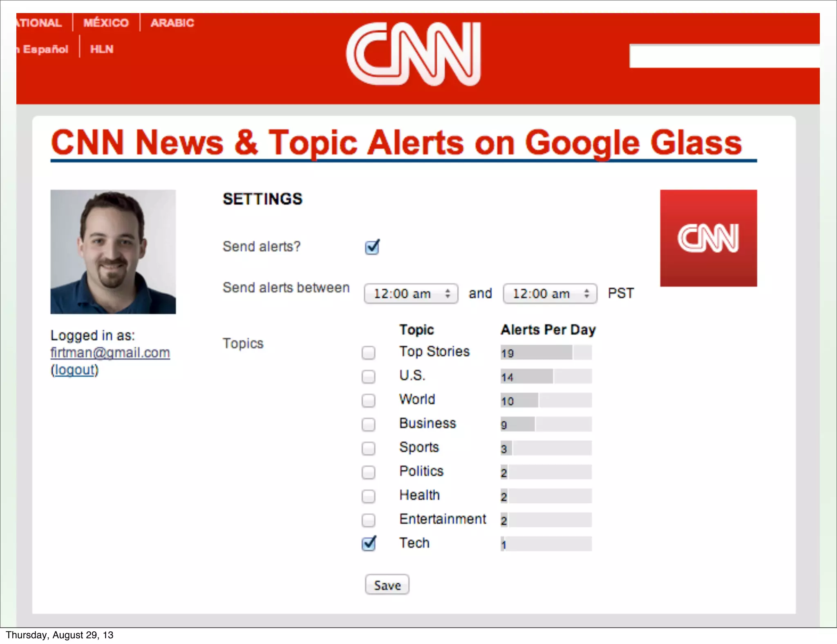Open the firtman@gmail.com email link
This screenshot has height=644, width=837.
coord(110,353)
